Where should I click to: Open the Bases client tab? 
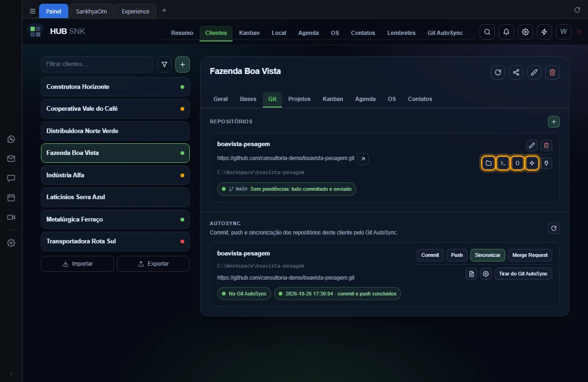point(248,99)
